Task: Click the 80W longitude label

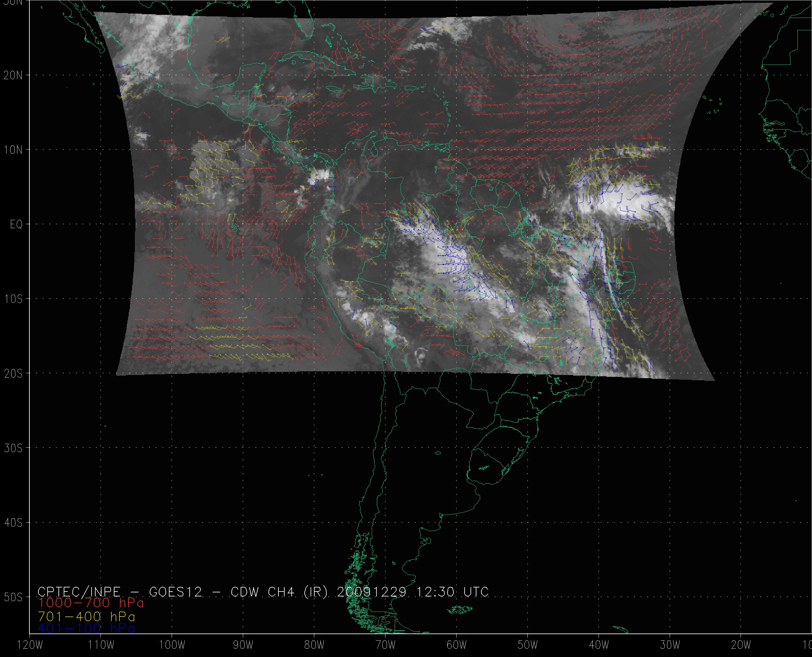Action: click(314, 645)
